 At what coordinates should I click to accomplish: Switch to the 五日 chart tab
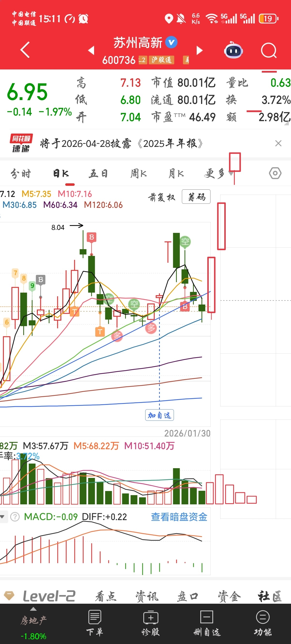99,173
